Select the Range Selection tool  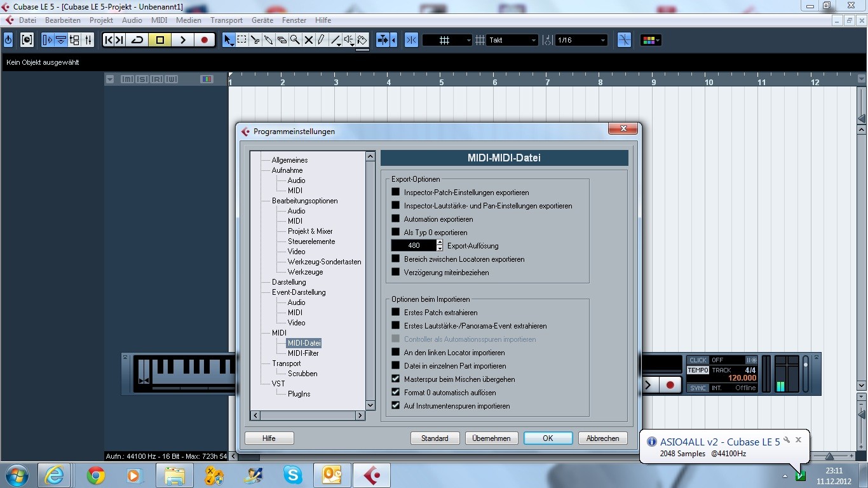242,40
